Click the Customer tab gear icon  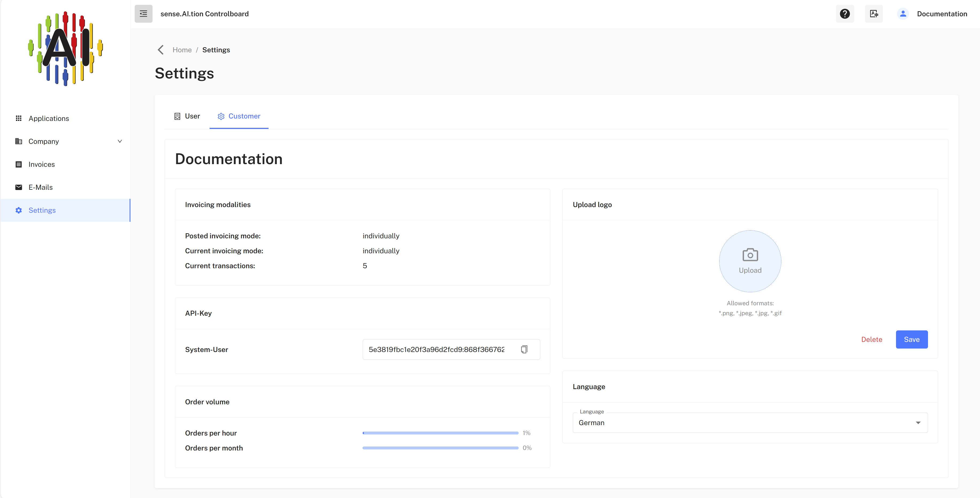[221, 116]
